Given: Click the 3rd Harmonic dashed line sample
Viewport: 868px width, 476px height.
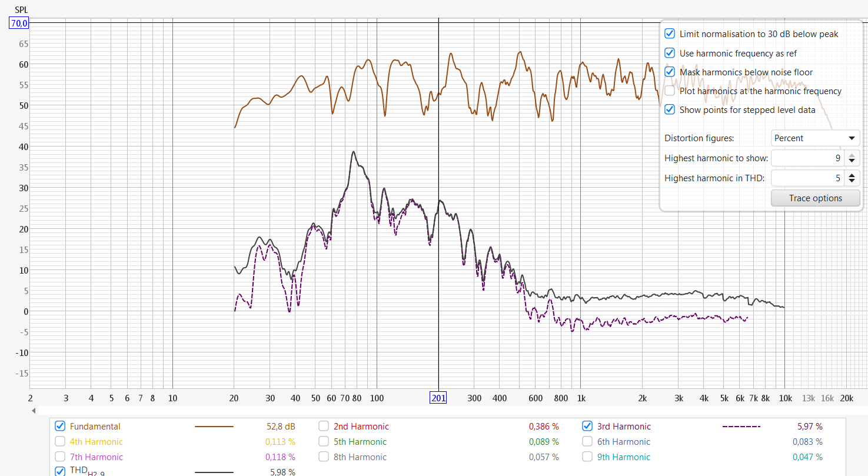Looking at the screenshot, I should pyautogui.click(x=741, y=427).
